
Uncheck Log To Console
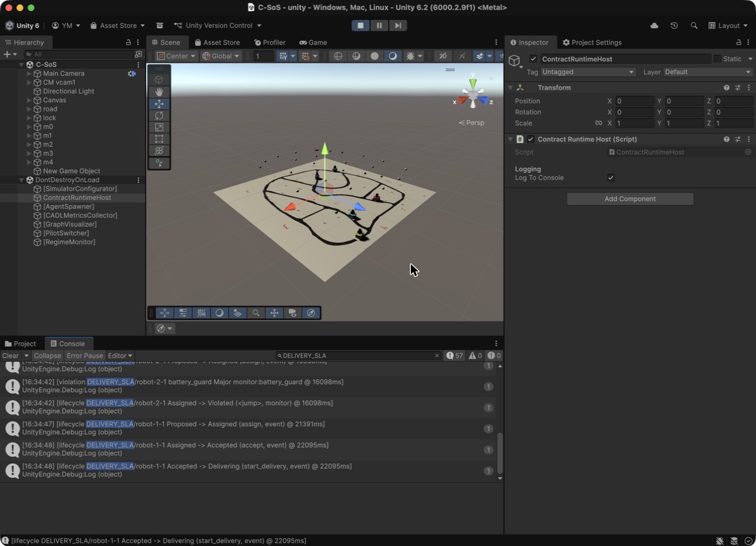pyautogui.click(x=610, y=178)
